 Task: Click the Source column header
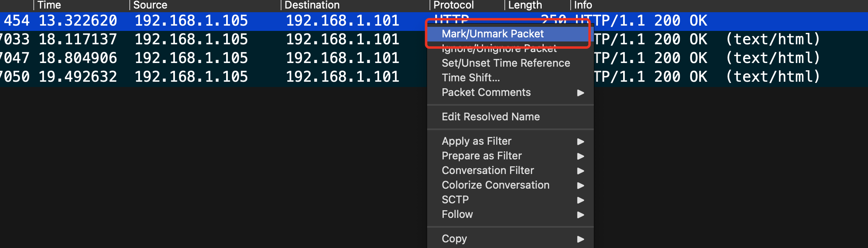coord(150,5)
